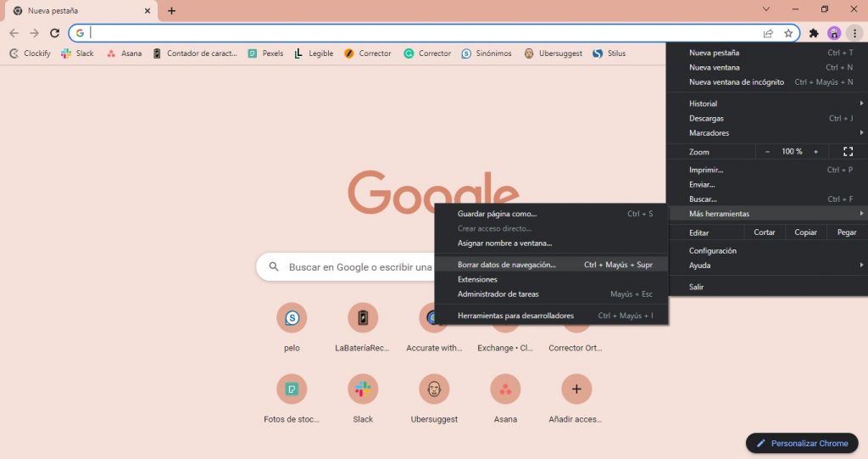868x459 pixels.
Task: Open the Ubersuggest bookmark in bookmarks bar
Action: [553, 53]
